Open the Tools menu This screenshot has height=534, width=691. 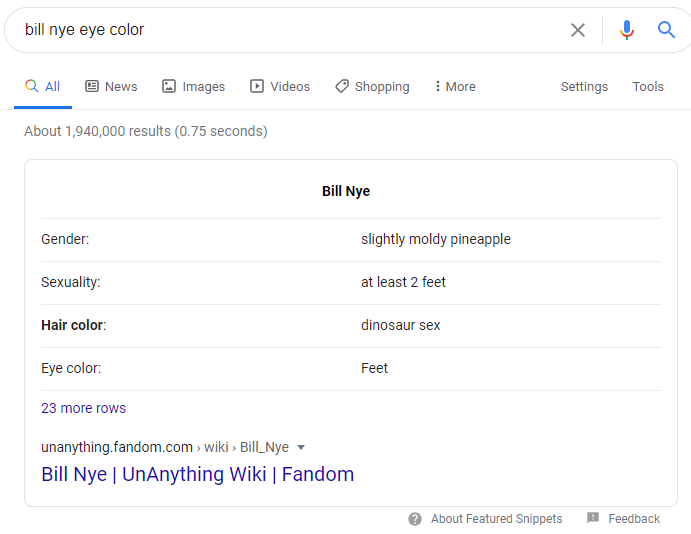(x=648, y=86)
